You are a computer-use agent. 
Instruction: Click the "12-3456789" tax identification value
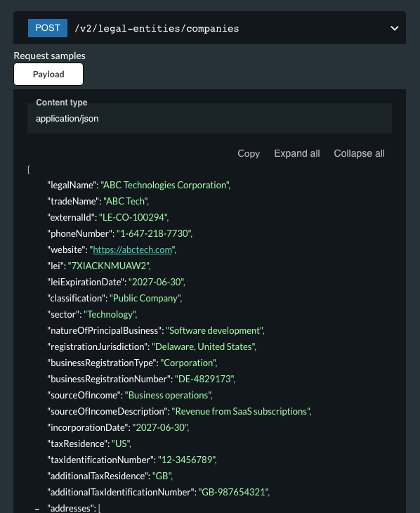(187, 460)
